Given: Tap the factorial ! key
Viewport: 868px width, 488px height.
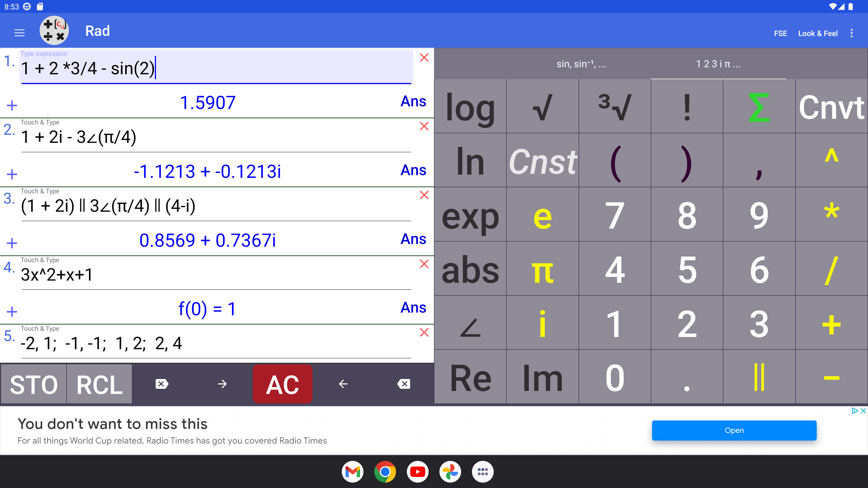Looking at the screenshot, I should tap(687, 107).
